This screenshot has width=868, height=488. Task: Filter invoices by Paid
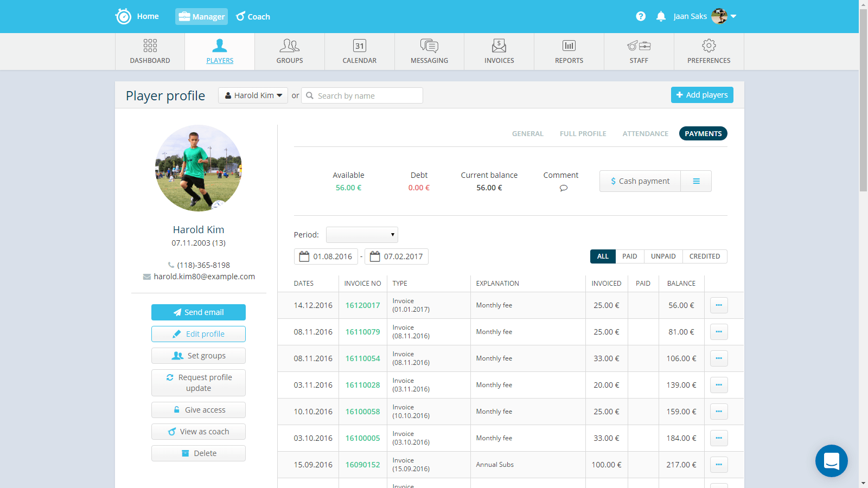[629, 256]
